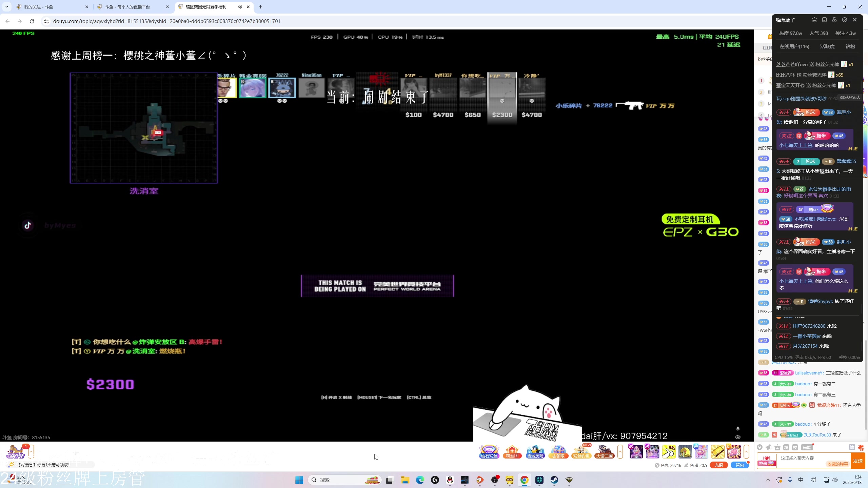Screen dimensions: 868x488
Task: Toggle the microphone icon on the video player
Action: point(738,429)
